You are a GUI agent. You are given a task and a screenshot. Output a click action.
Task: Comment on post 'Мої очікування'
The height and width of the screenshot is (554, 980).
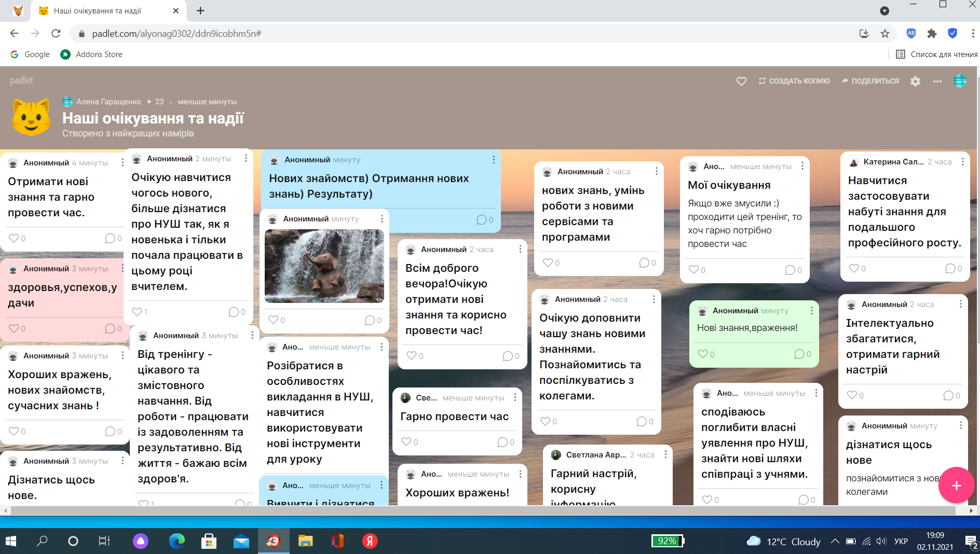point(790,270)
